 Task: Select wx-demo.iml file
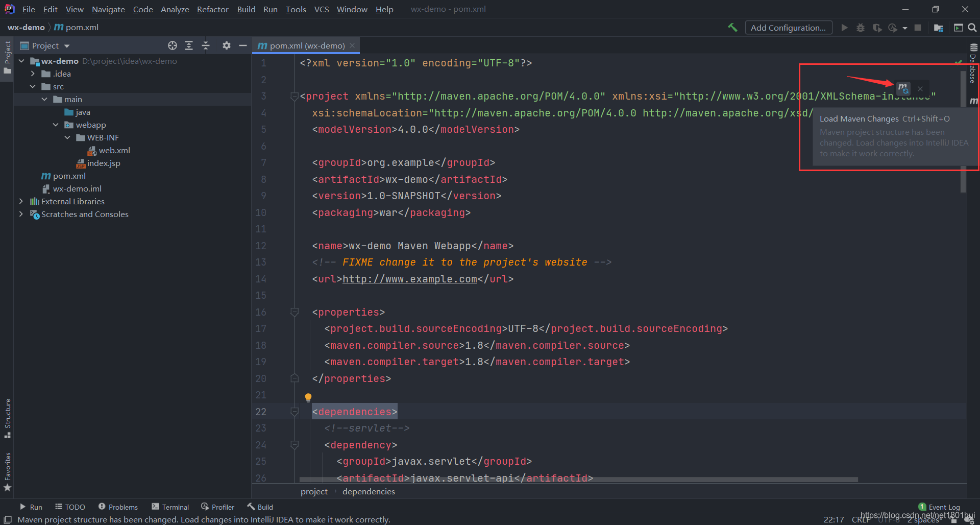(x=71, y=188)
